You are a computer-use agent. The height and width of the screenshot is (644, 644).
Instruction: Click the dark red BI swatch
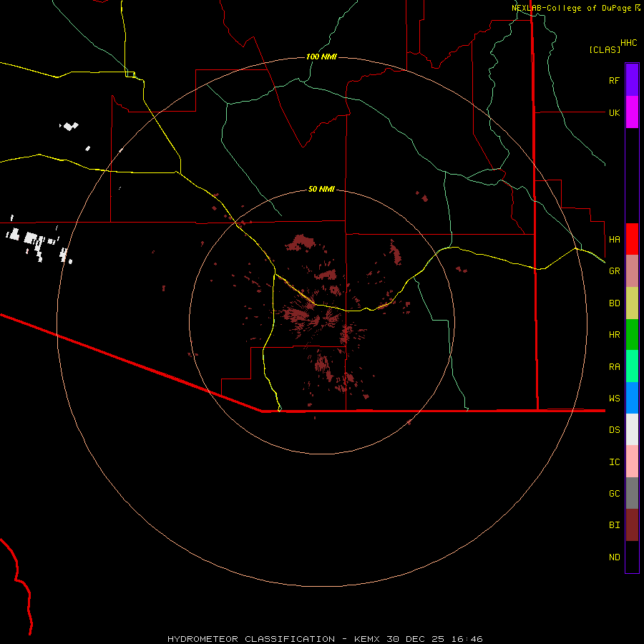click(632, 525)
